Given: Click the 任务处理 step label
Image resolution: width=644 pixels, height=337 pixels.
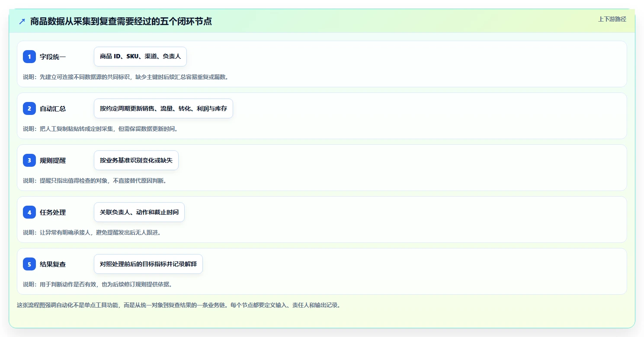Looking at the screenshot, I should pos(53,212).
